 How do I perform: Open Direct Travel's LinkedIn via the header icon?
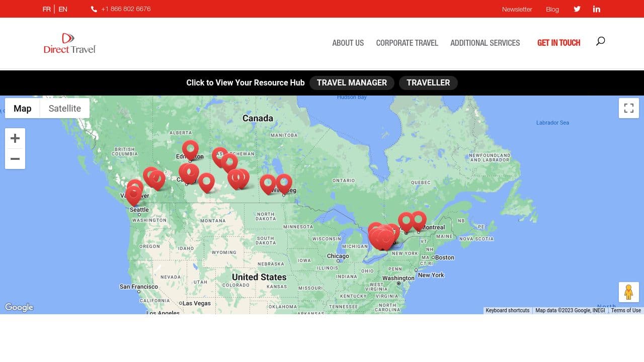[597, 9]
